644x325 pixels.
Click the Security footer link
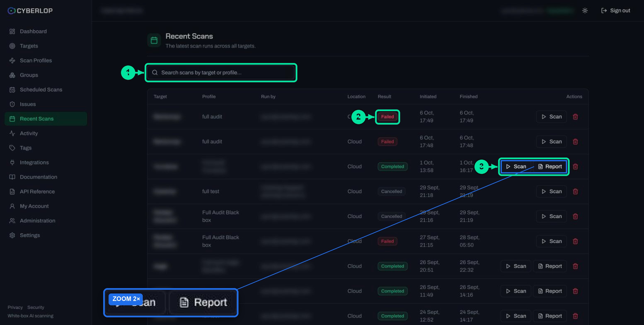[36, 307]
